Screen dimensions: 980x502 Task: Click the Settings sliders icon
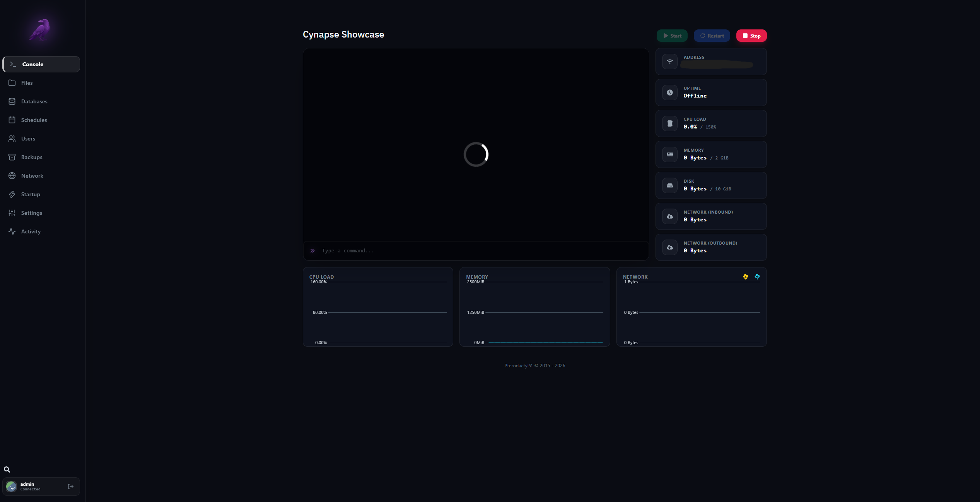click(12, 213)
